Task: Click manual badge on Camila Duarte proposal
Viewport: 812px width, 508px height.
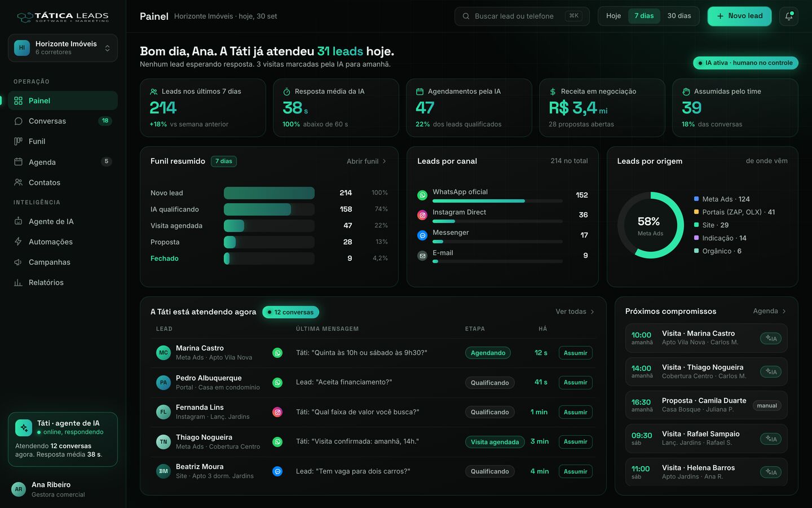Action: click(767, 405)
